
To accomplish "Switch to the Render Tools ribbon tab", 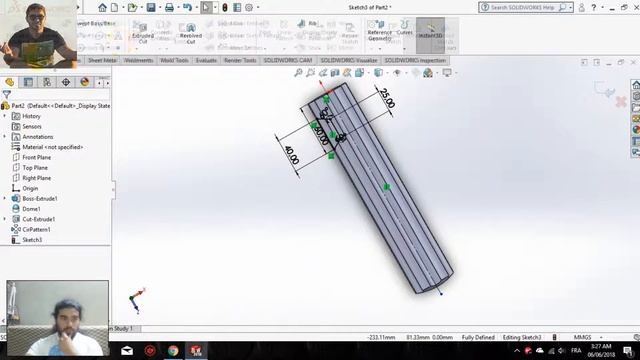I will 240,60.
